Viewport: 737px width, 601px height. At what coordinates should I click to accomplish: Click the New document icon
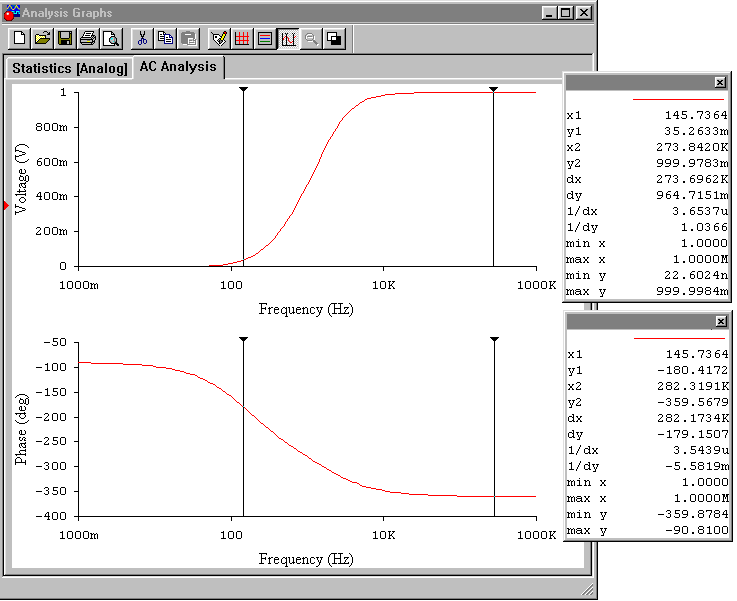(20, 38)
